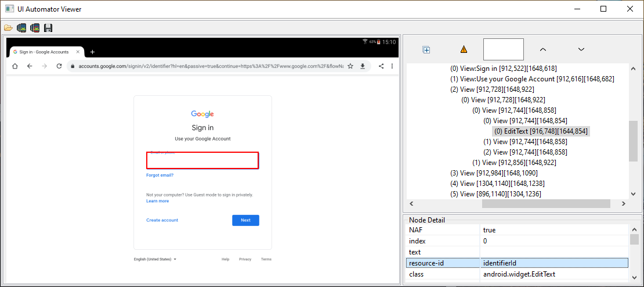This screenshot has width=644, height=287.
Task: Click the Email or phone field in the screenshot
Action: (x=202, y=160)
